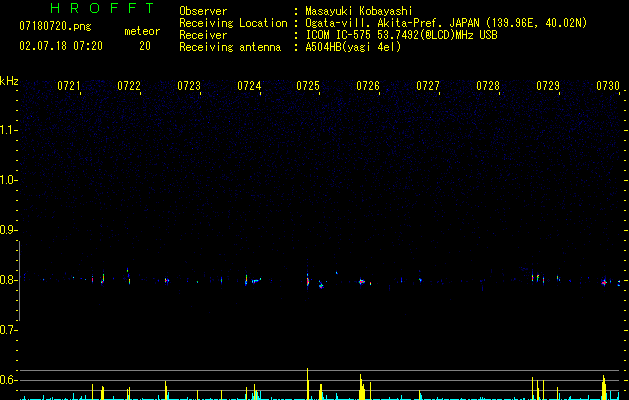Screen dimensions: 629x400
Task: Click the 0726 time marker
Action: [x=368, y=86]
